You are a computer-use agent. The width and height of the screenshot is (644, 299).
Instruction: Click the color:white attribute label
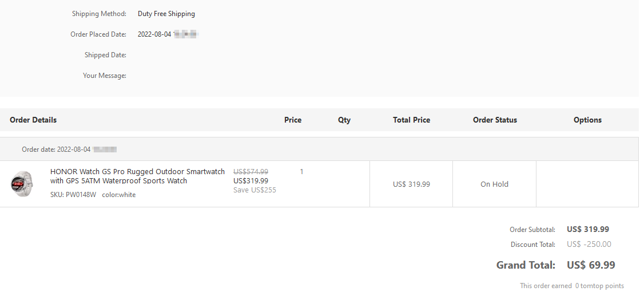point(119,195)
